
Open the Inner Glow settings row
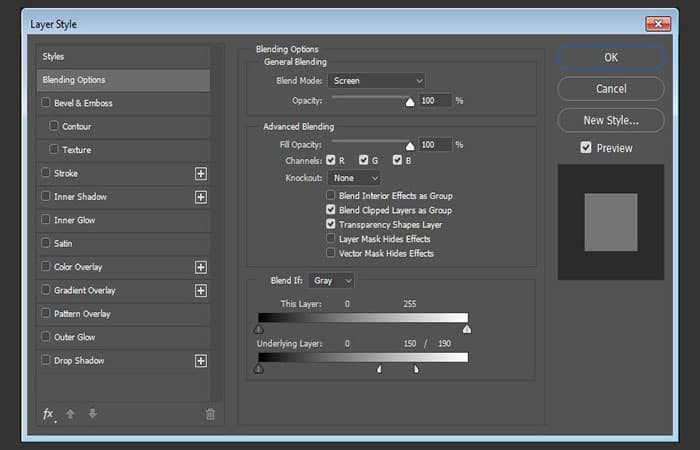[123, 220]
